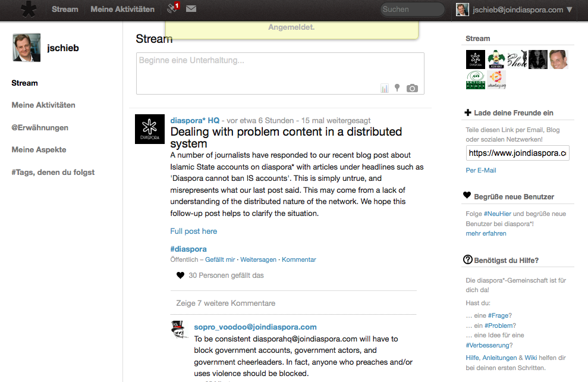Select the smiling man contact thumbnail
588x382 pixels.
[559, 60]
